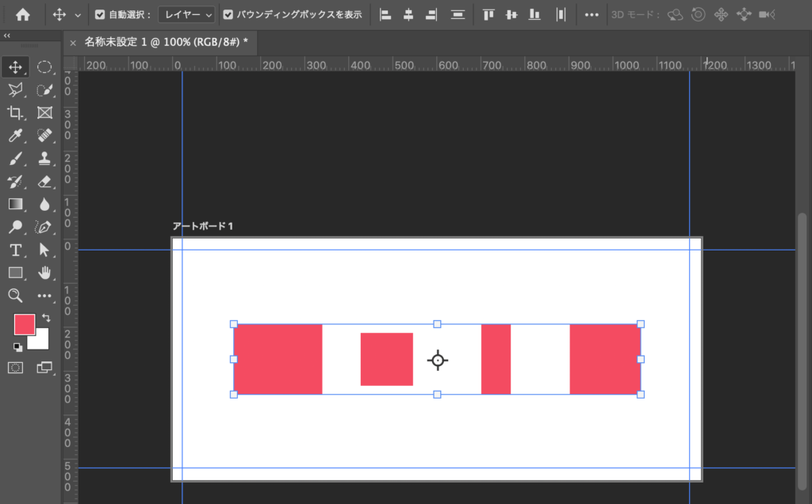812x504 pixels.
Task: Activate the Hand tool
Action: (44, 273)
